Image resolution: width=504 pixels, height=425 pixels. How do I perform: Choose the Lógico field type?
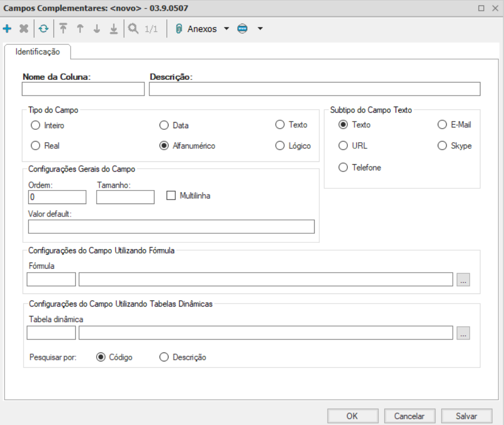click(x=279, y=146)
